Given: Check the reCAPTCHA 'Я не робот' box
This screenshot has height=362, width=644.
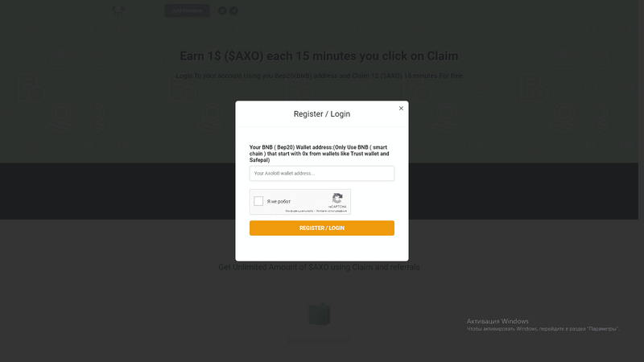Looking at the screenshot, I should click(258, 201).
